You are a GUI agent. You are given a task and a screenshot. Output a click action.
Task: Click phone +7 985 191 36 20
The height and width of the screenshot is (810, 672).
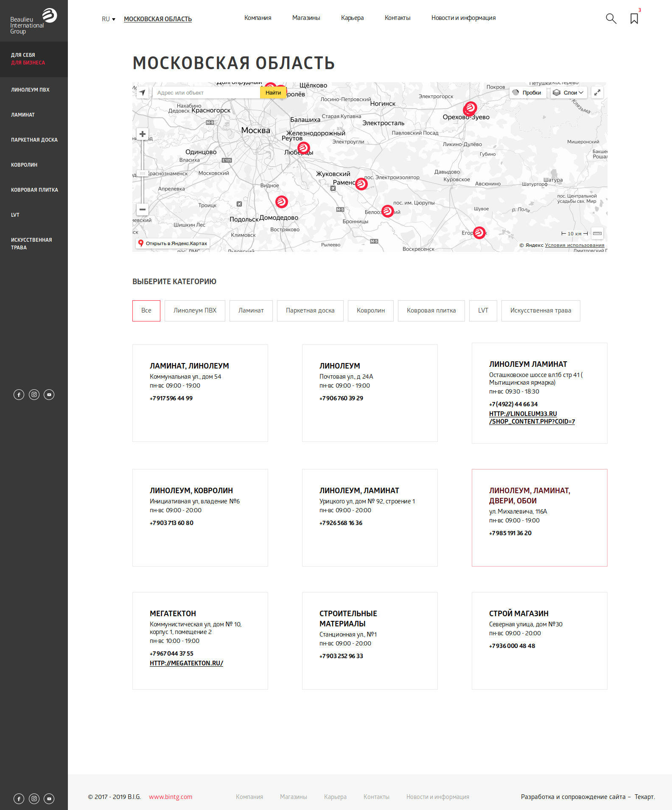coord(510,533)
